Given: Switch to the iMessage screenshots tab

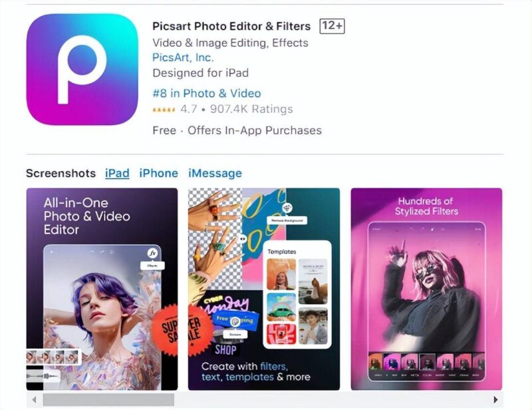Looking at the screenshot, I should pyautogui.click(x=215, y=173).
